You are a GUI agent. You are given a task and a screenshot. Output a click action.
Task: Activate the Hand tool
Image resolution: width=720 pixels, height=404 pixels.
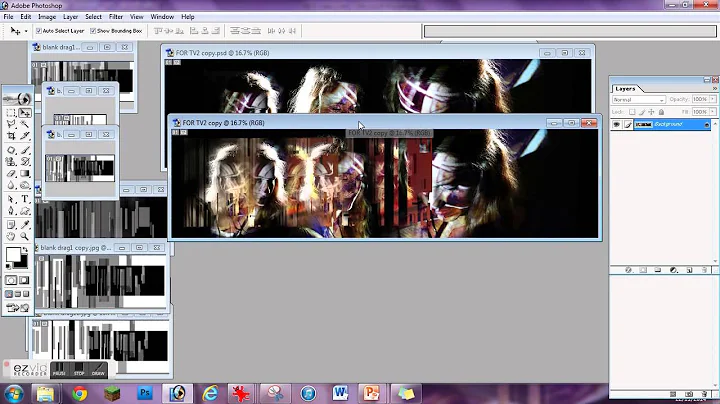click(11, 236)
